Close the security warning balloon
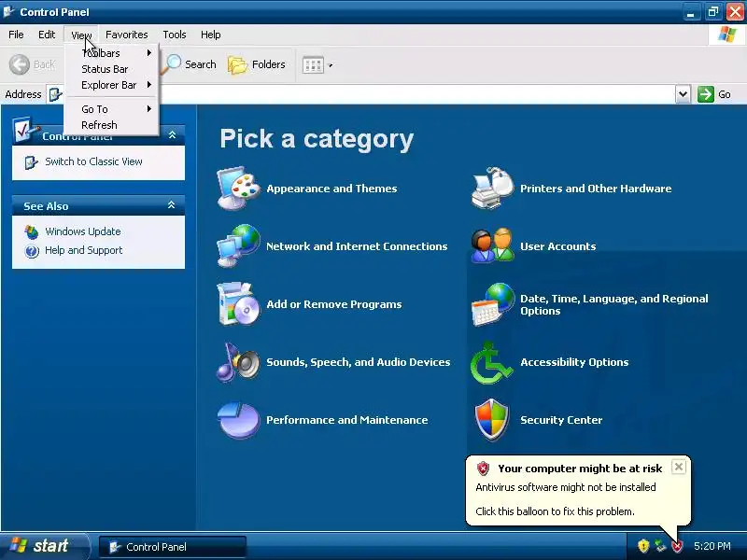The height and width of the screenshot is (560, 747). tap(679, 467)
